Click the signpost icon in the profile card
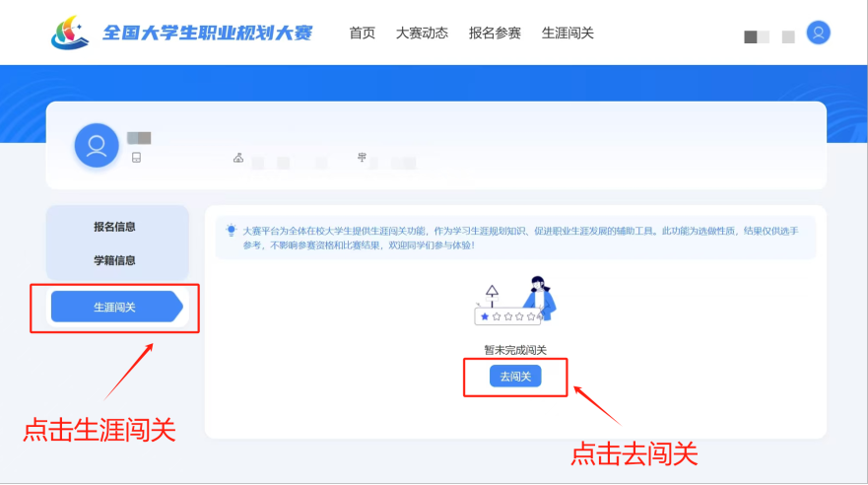The width and height of the screenshot is (868, 485). [x=363, y=157]
